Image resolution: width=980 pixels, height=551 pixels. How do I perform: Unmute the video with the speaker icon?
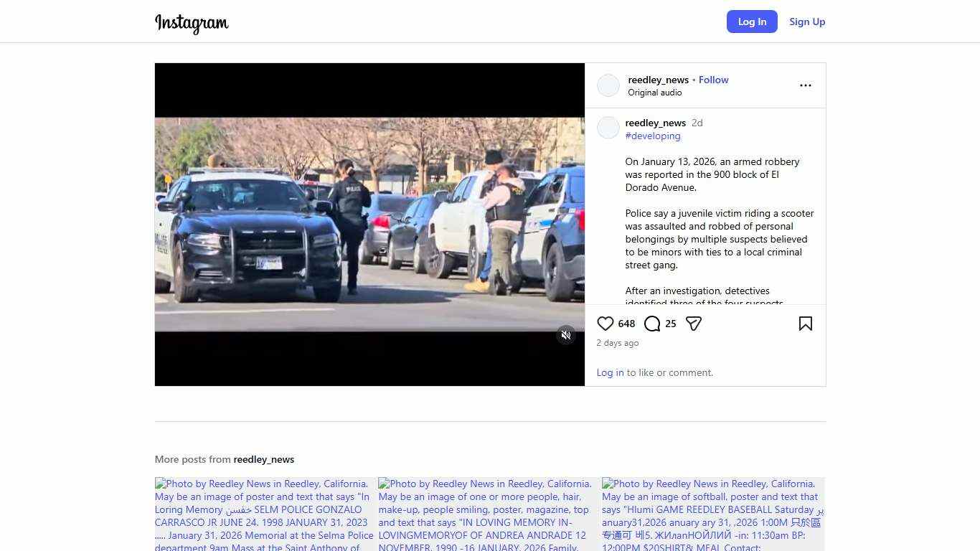tap(566, 335)
